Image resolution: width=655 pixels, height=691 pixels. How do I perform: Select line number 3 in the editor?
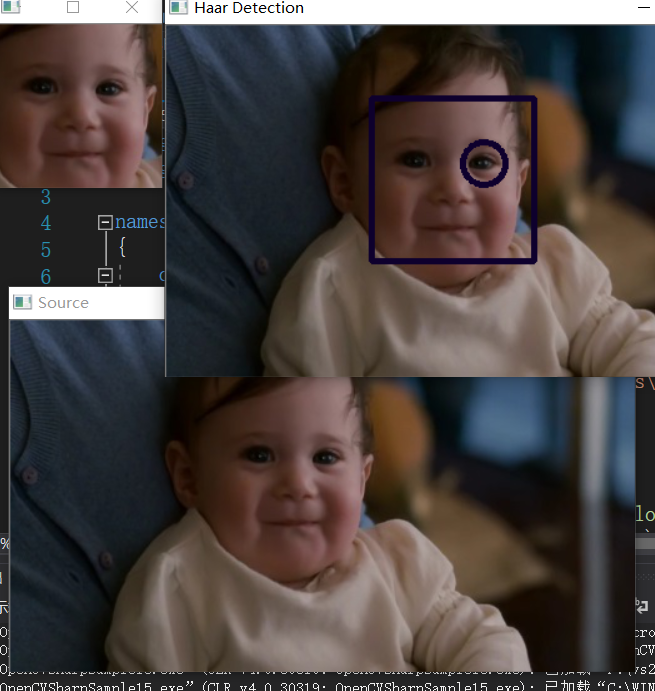click(46, 197)
